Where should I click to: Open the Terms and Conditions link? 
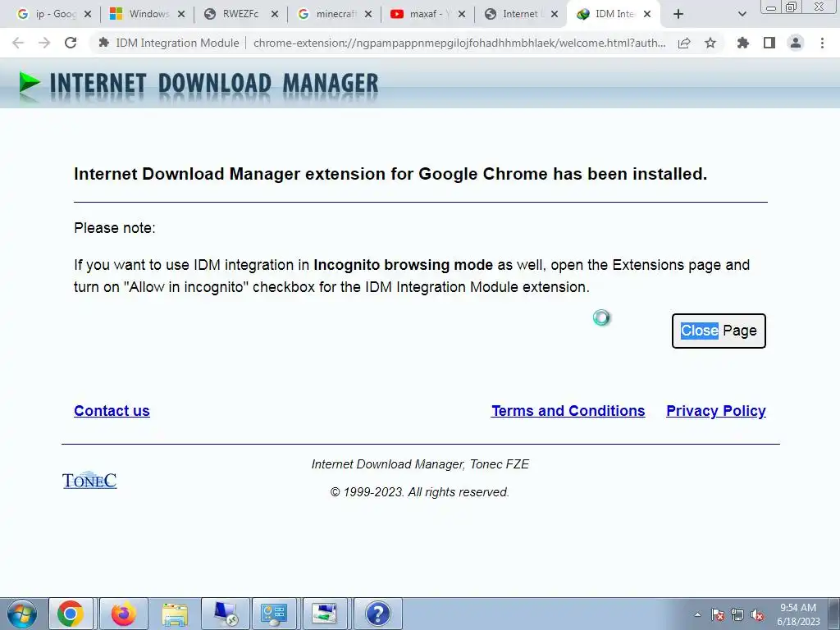coord(568,411)
